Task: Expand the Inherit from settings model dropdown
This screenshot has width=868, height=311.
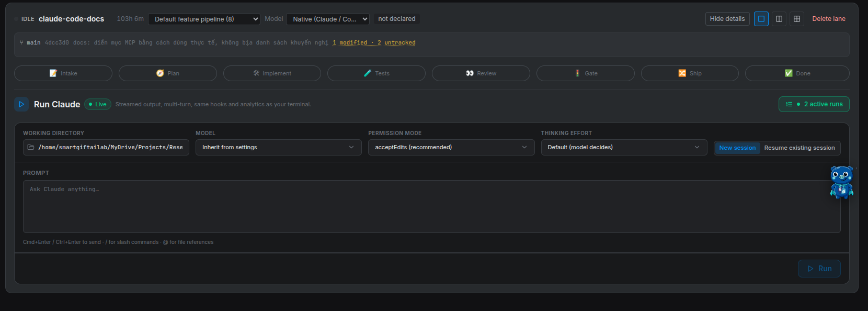Action: [x=279, y=147]
